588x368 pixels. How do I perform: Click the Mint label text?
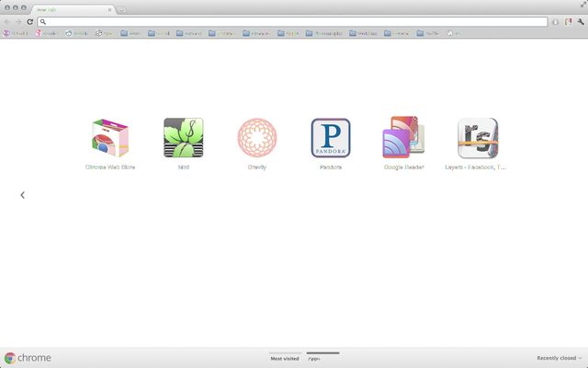184,167
